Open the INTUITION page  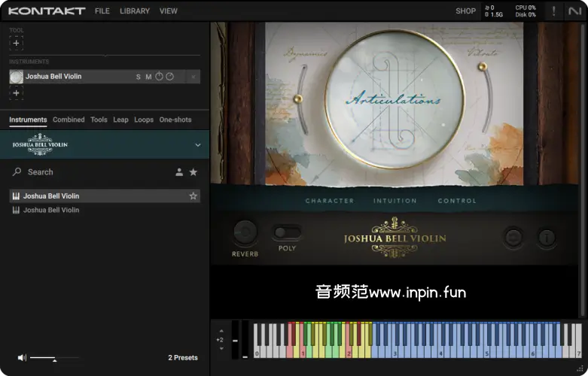(x=395, y=201)
